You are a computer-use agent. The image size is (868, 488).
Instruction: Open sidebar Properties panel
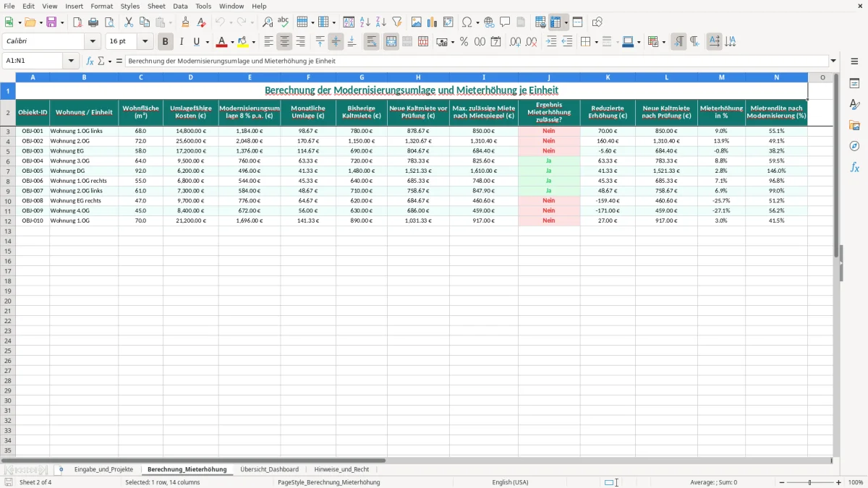tap(854, 83)
